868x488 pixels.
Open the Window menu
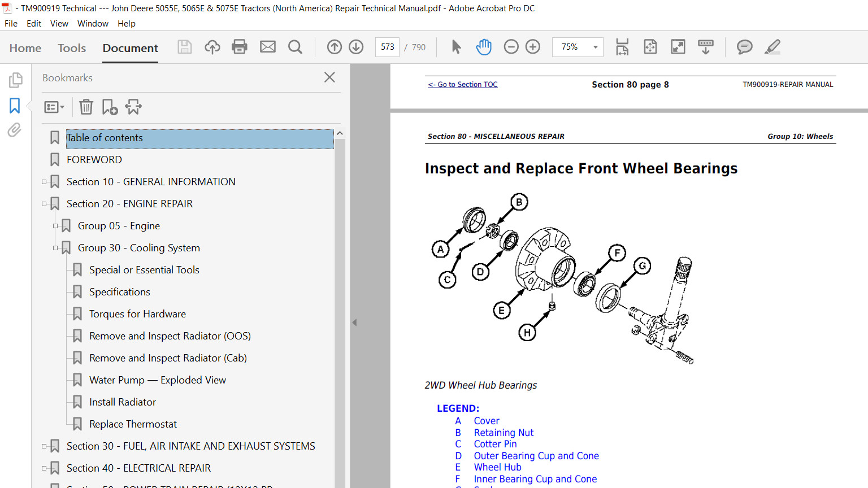[x=93, y=24]
